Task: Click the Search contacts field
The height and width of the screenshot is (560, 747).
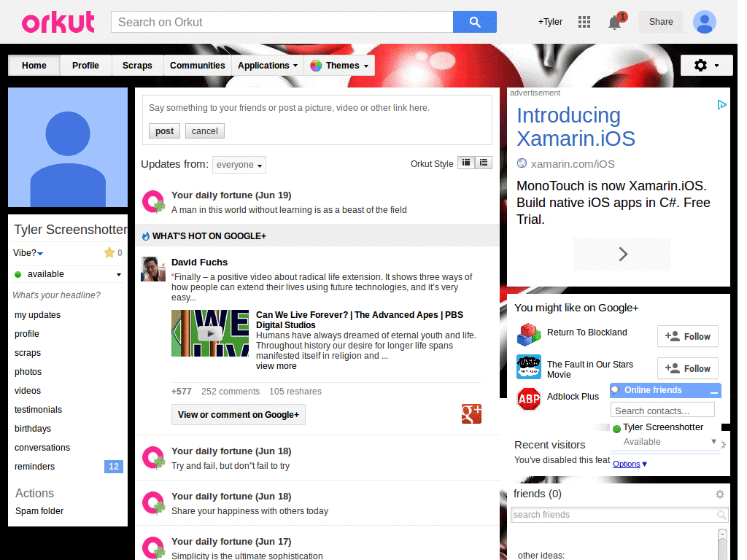Action: point(662,411)
